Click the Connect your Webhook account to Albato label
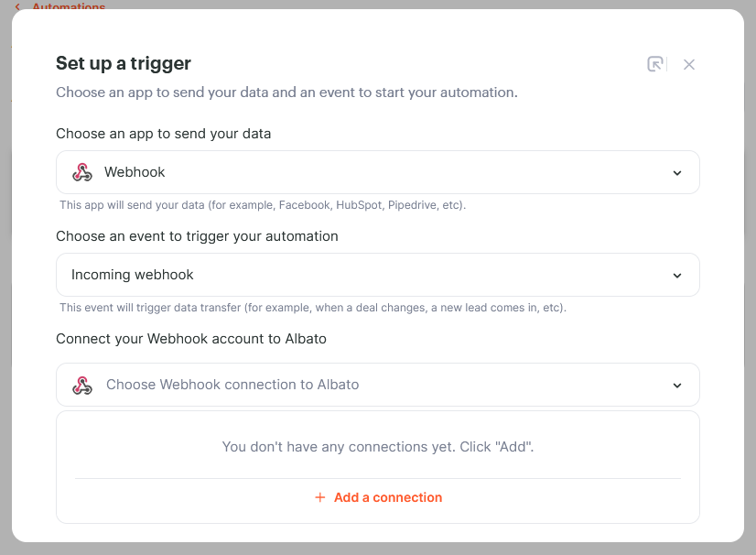 [x=191, y=339]
